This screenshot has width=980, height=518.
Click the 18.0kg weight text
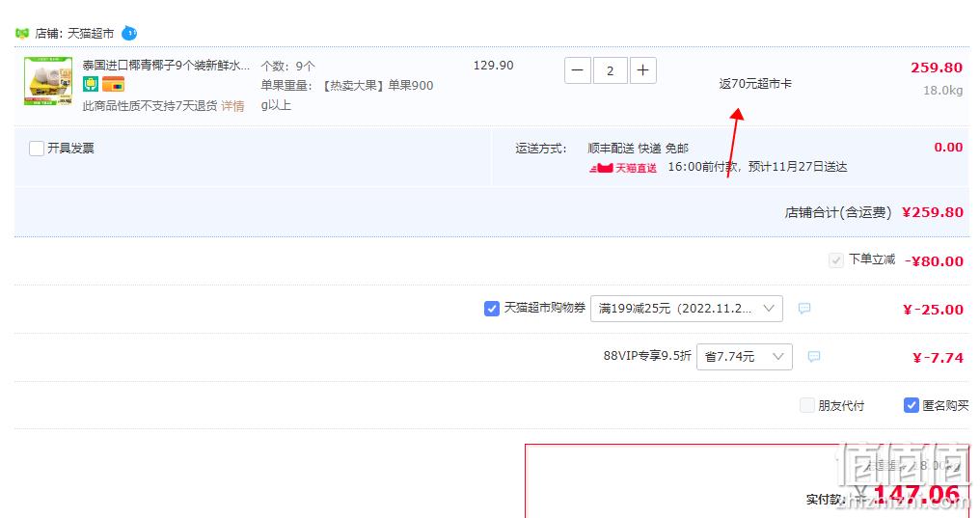pos(942,91)
